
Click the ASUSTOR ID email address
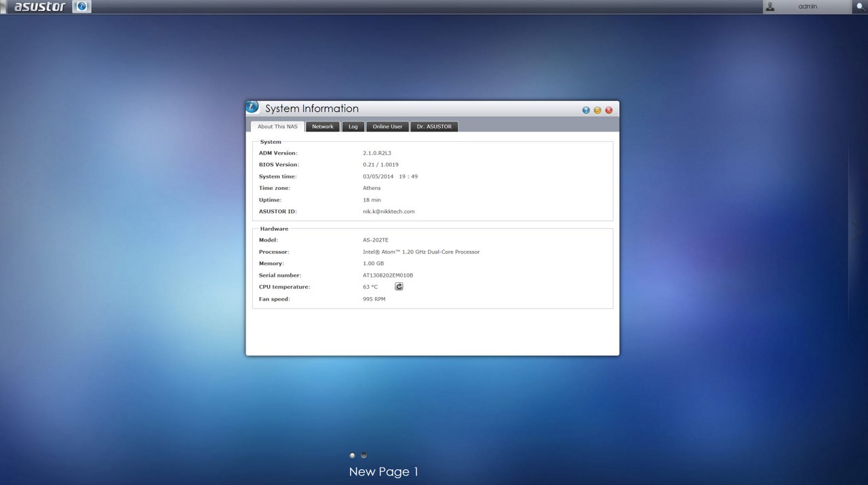click(x=389, y=212)
